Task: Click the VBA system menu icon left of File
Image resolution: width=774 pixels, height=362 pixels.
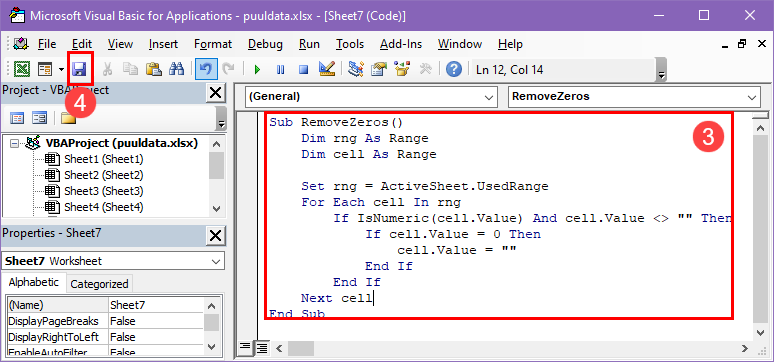Action: (21, 44)
